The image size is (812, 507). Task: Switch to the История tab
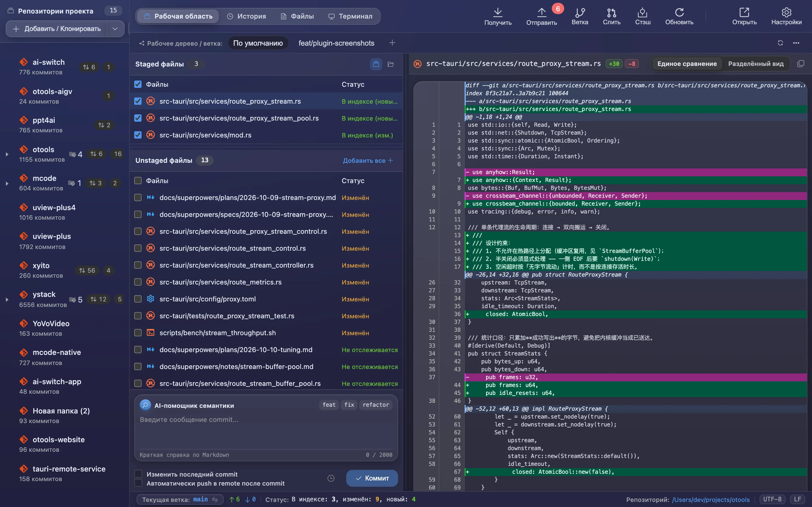247,16
